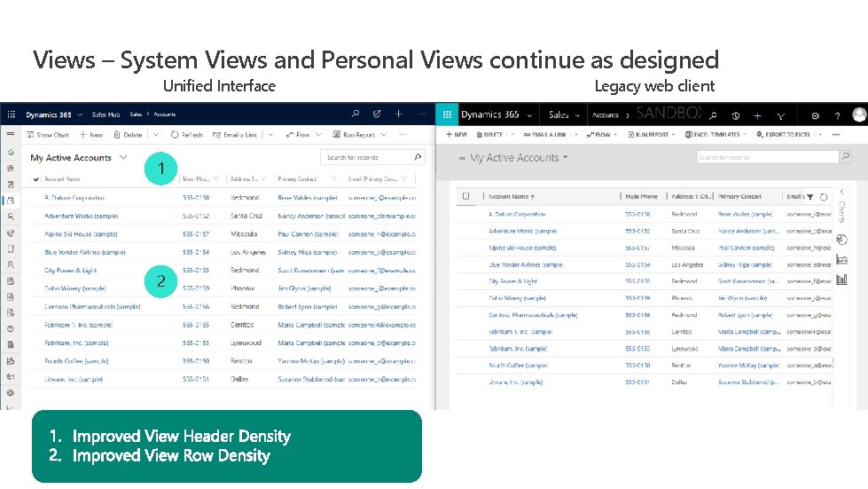Image resolution: width=868 pixels, height=489 pixels.
Task: Click Accounts breadcrumb in Unified Interface
Action: pyautogui.click(x=164, y=114)
